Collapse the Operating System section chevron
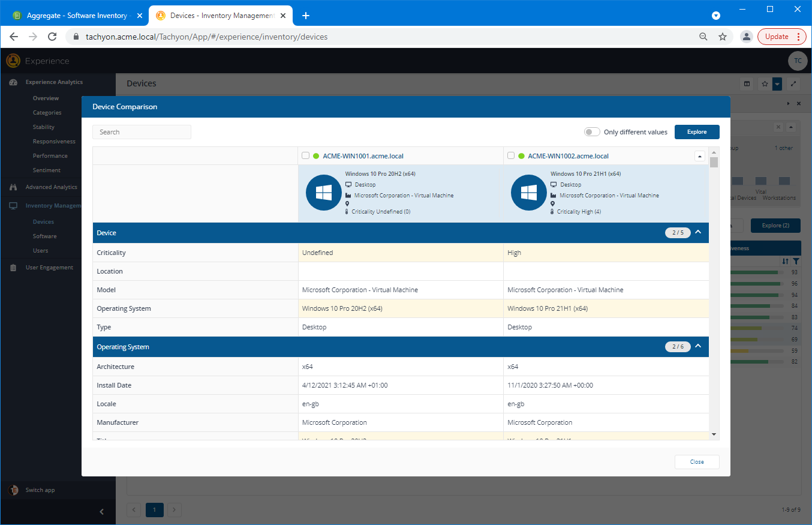Screen dimensions: 812x525 [698, 347]
